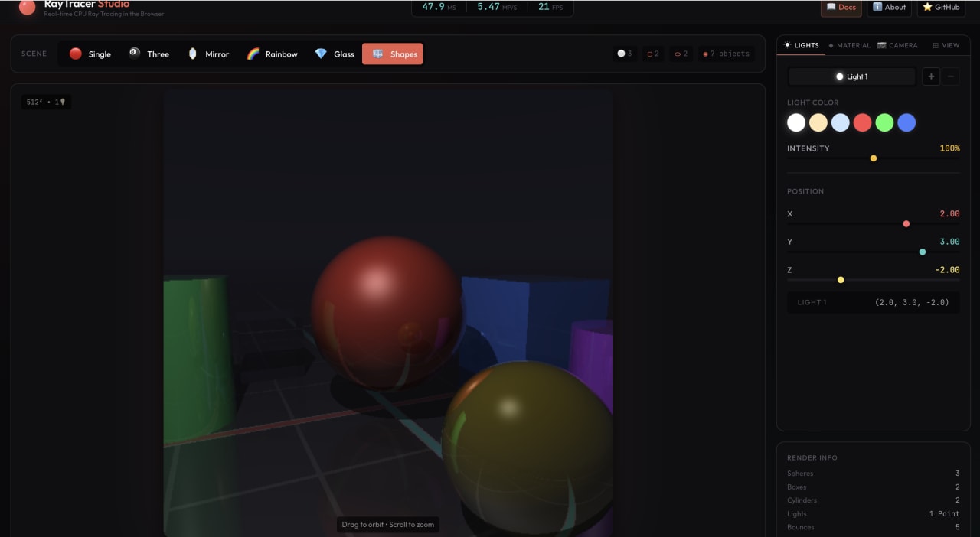This screenshot has width=980, height=537.
Task: Select the active Shapes scene button
Action: [393, 54]
